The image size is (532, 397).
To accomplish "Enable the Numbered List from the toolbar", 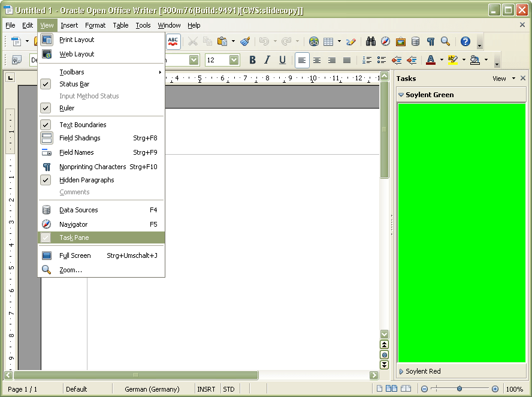I will 366,60.
